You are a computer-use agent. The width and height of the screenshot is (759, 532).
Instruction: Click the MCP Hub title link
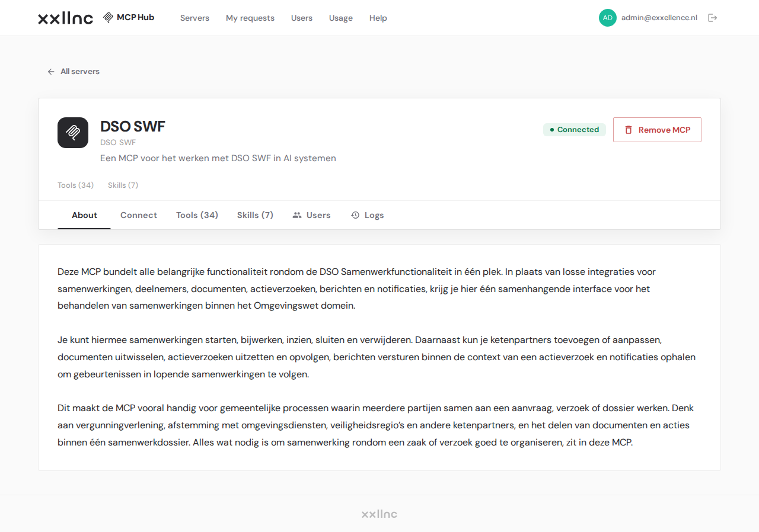coord(135,18)
